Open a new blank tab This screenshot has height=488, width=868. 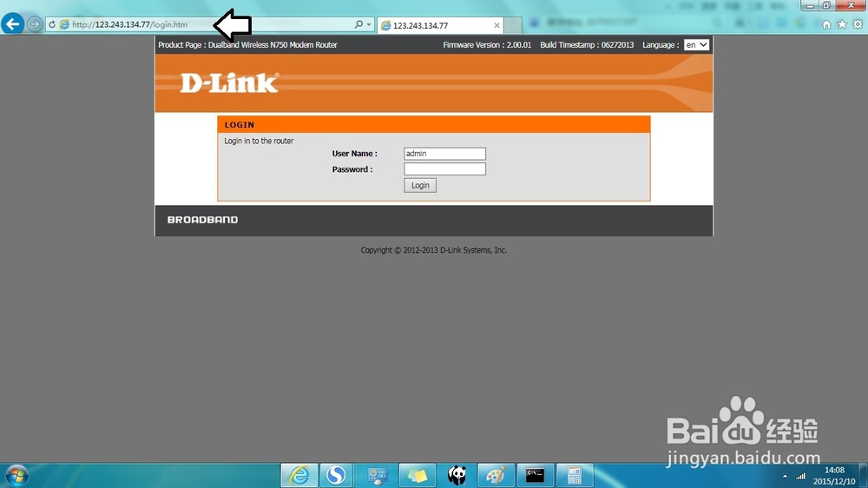(513, 25)
